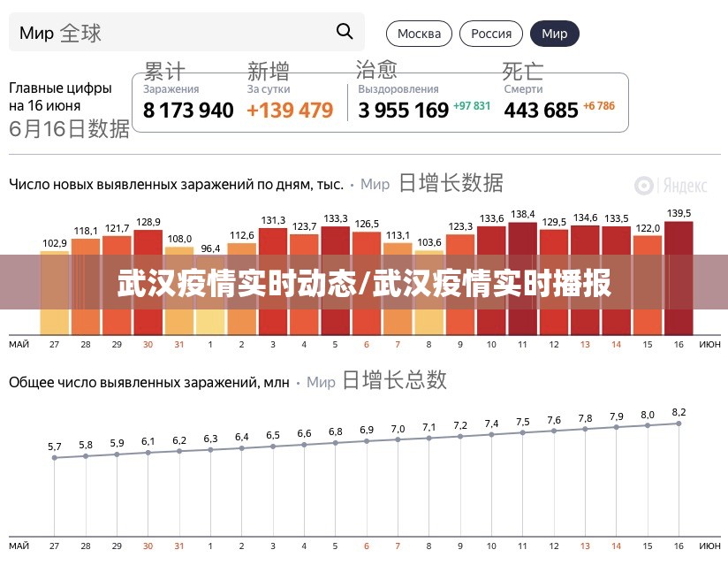Click deaths figure 443 685

coord(541,111)
